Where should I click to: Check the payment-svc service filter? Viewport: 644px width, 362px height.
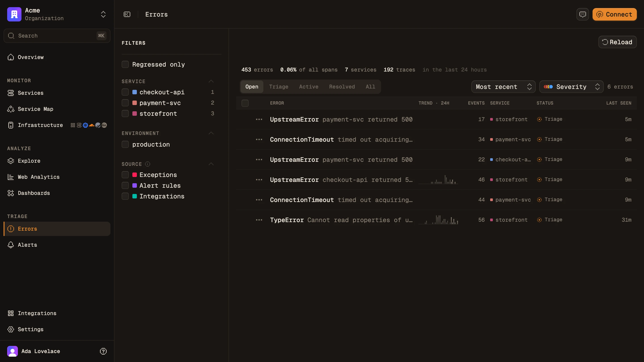click(125, 103)
